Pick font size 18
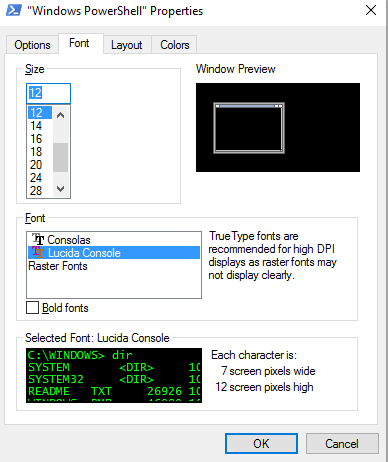The width and height of the screenshot is (388, 462). (x=40, y=152)
